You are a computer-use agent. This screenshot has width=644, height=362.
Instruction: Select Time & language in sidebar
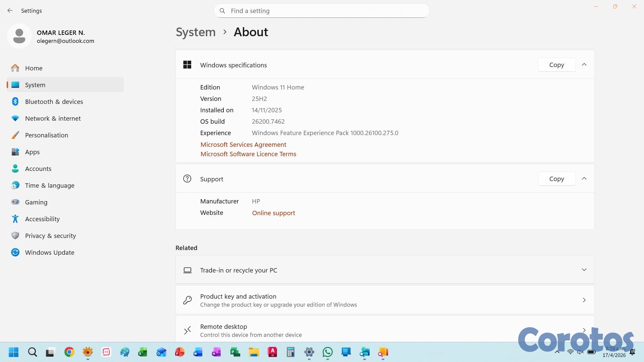[x=50, y=185]
